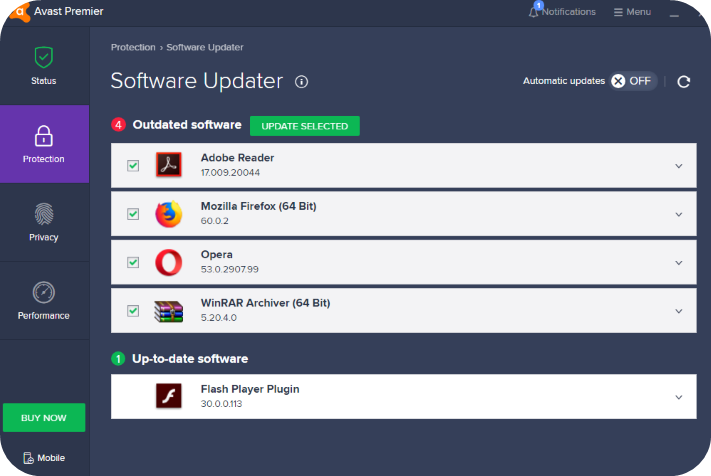This screenshot has height=476, width=711.
Task: Open the Performance gauge section
Action: click(44, 301)
